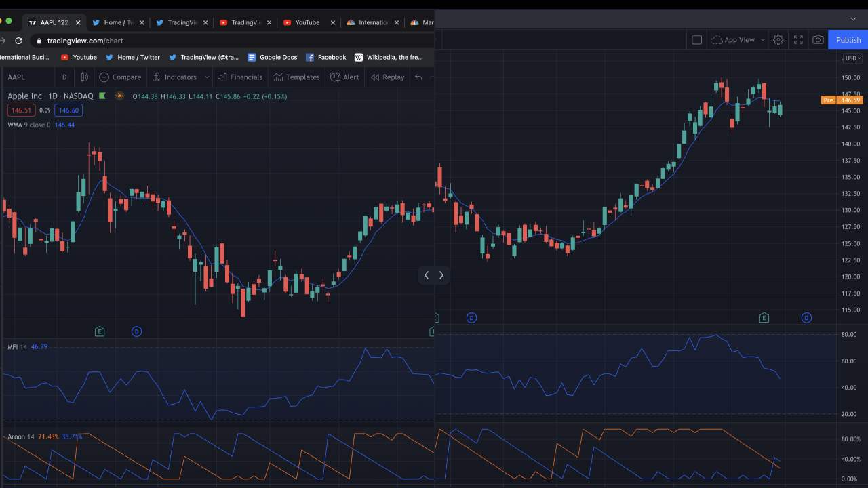Screen dimensions: 868x488
Task: Click the Aroon 21.43% orange value
Action: point(48,437)
